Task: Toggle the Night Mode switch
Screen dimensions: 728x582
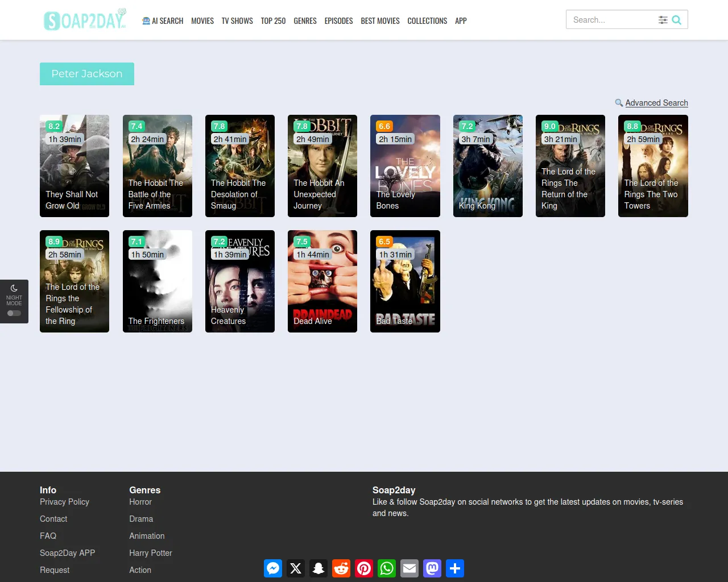Action: pos(14,313)
